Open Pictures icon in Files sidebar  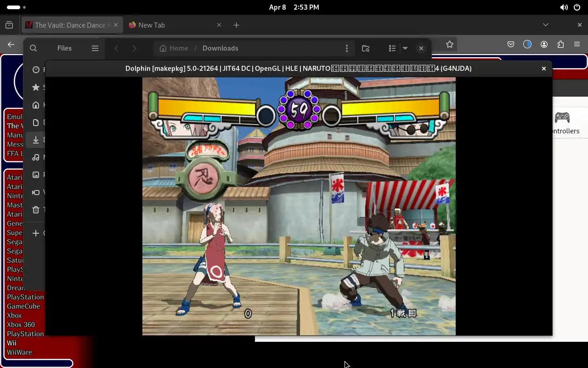(36, 175)
